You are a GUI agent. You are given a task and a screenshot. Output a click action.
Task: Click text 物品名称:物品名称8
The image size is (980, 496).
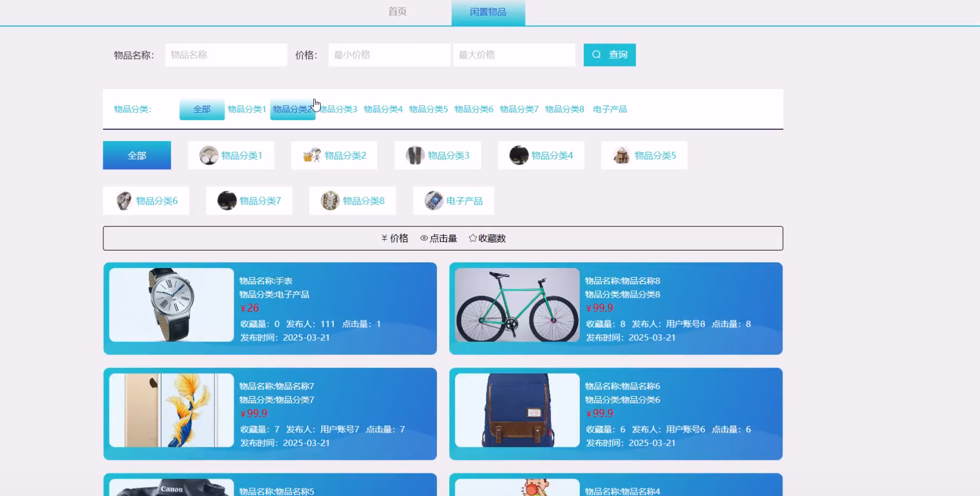tap(623, 281)
